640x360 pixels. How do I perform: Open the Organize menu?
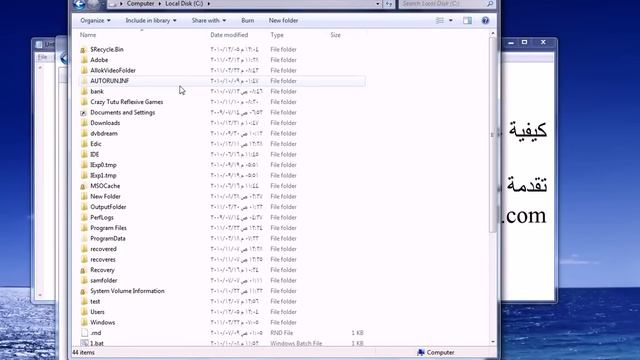tap(95, 20)
